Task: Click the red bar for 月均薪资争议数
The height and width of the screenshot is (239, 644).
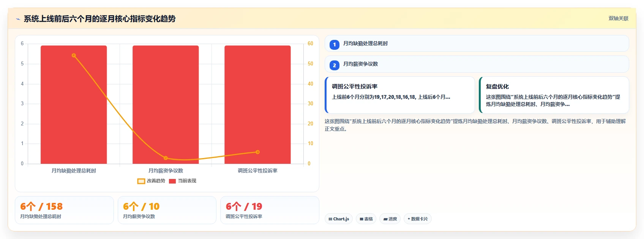Action: point(166,104)
